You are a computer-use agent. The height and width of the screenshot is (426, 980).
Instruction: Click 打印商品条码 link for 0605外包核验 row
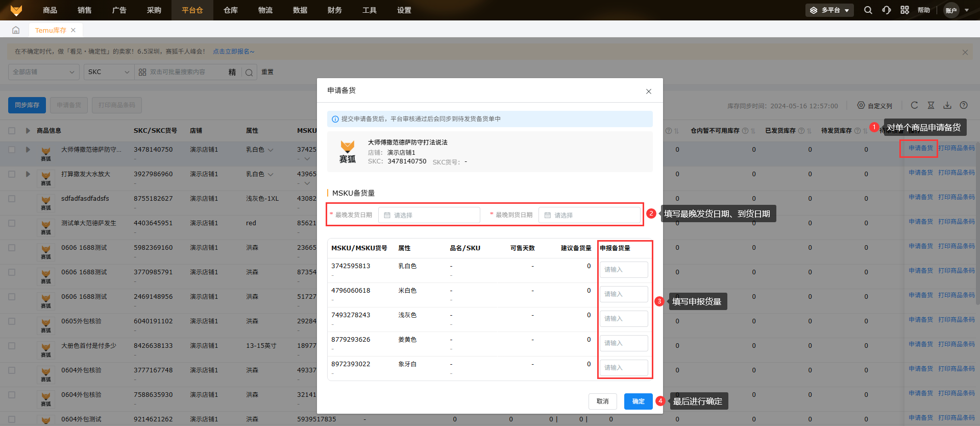pos(957,320)
